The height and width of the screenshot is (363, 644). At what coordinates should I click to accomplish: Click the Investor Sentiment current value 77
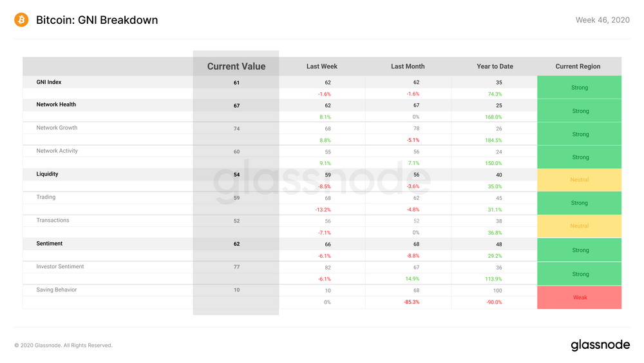pyautogui.click(x=236, y=267)
